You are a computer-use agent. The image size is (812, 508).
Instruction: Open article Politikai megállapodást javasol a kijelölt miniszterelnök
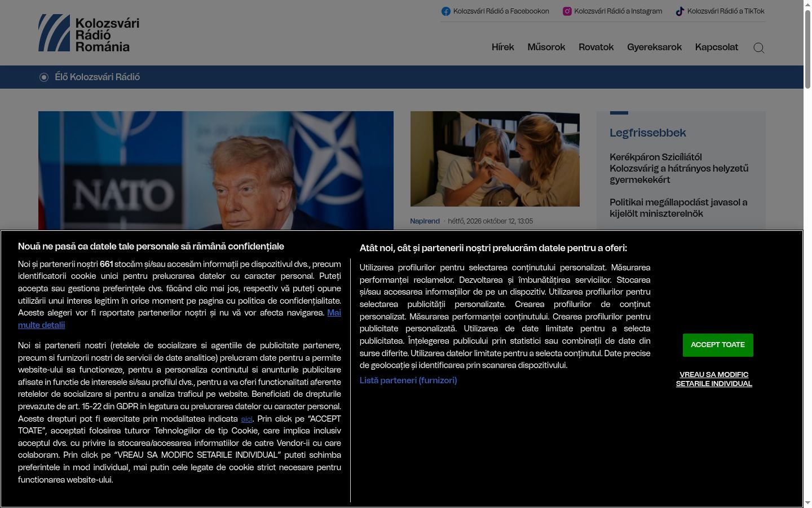pyautogui.click(x=678, y=208)
